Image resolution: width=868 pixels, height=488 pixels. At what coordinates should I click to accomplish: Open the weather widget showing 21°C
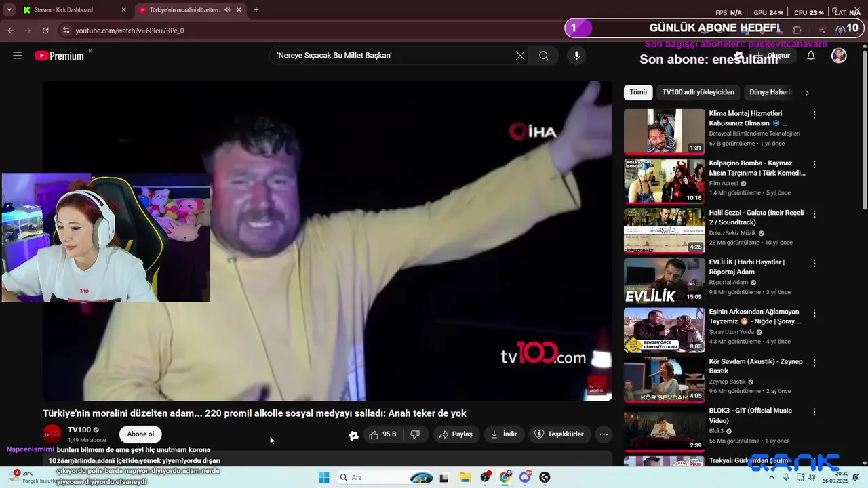pyautogui.click(x=34, y=477)
